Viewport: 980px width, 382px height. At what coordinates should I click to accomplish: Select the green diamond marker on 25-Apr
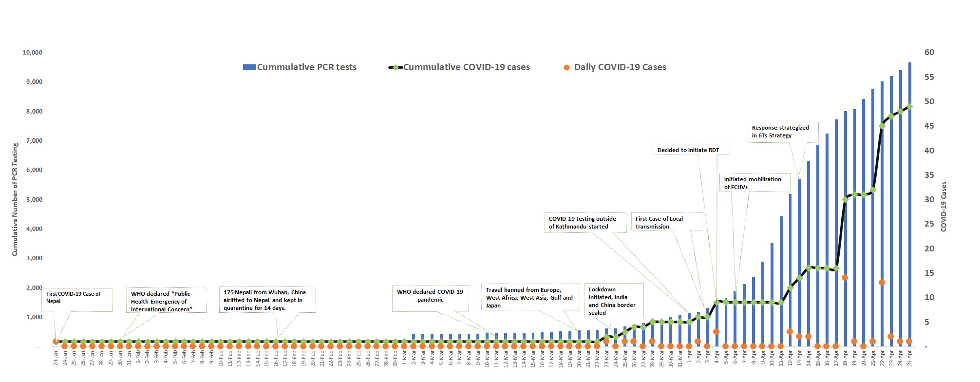point(909,107)
